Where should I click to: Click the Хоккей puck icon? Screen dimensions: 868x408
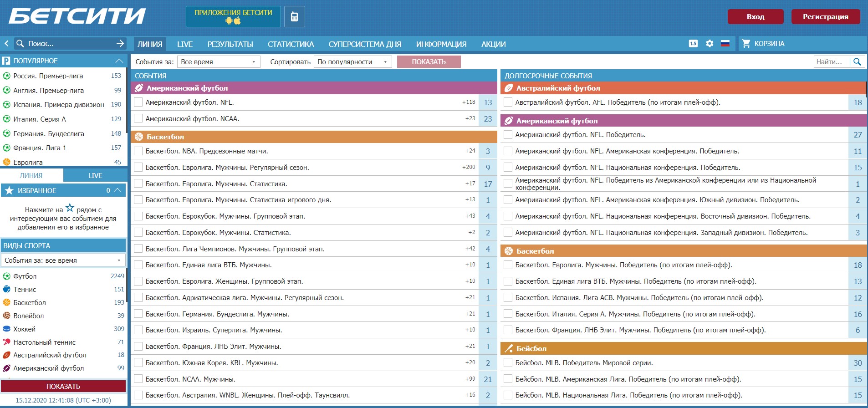click(x=7, y=329)
